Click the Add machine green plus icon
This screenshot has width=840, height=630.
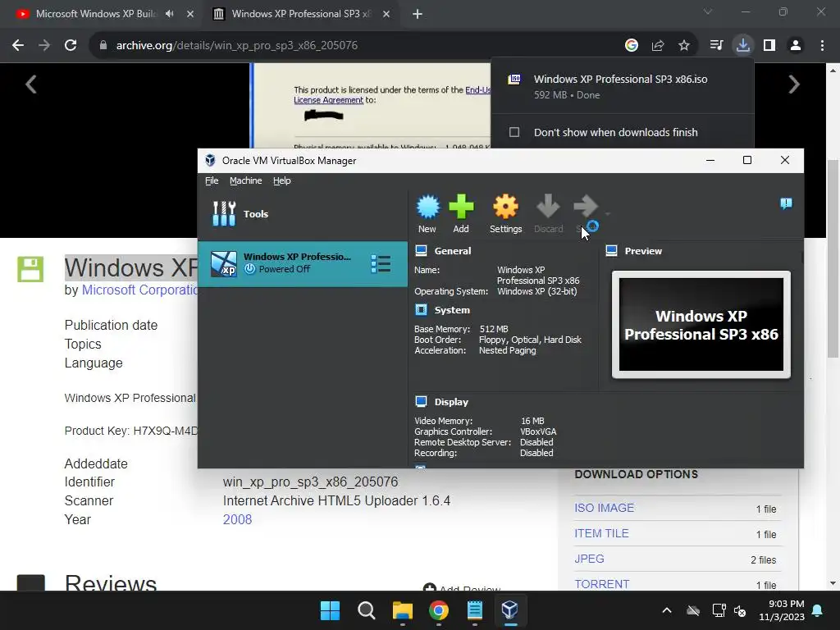(461, 208)
